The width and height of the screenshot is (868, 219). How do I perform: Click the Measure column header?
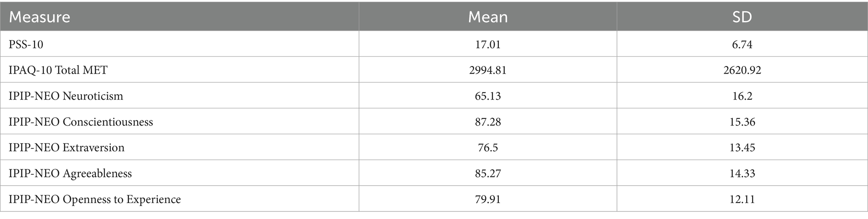coord(39,17)
